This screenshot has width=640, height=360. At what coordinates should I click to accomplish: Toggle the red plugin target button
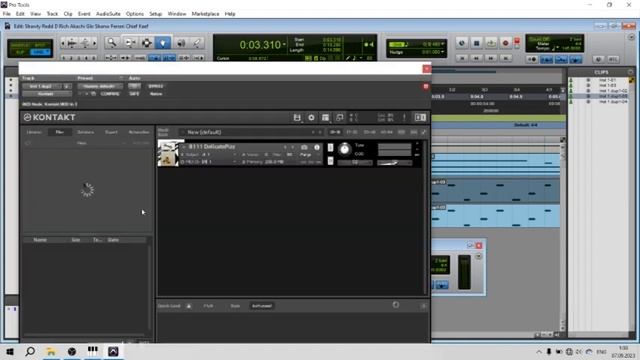click(426, 87)
